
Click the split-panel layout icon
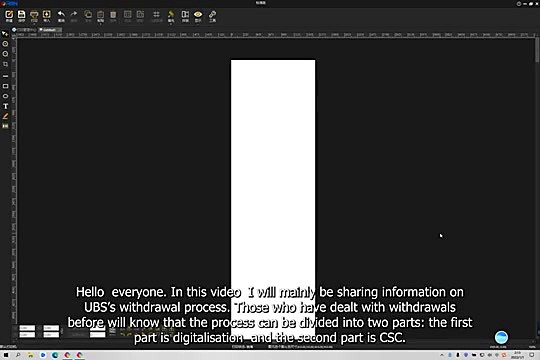click(x=185, y=15)
